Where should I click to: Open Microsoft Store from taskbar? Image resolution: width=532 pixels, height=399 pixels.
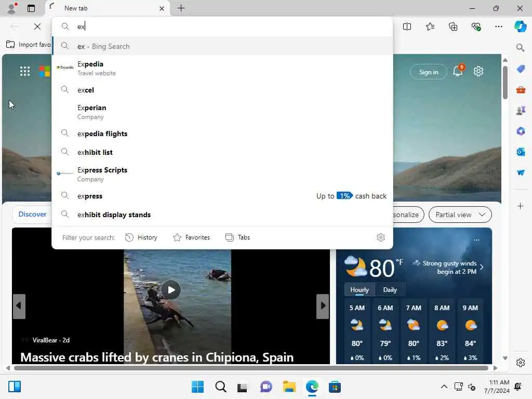click(x=335, y=387)
